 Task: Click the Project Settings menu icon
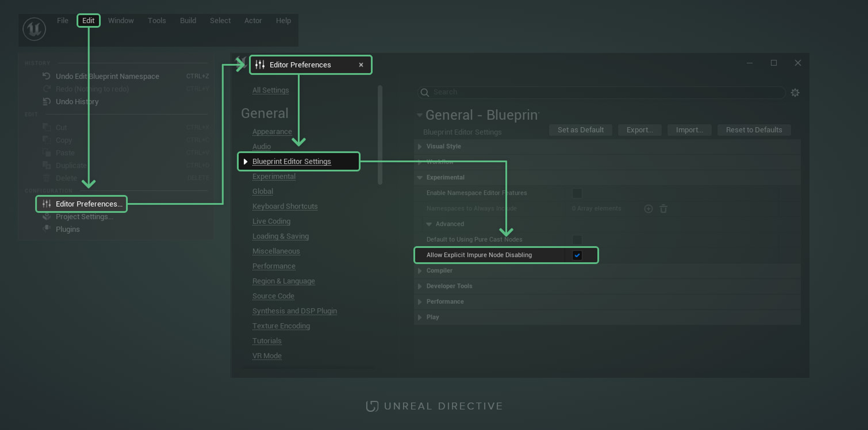click(x=47, y=216)
